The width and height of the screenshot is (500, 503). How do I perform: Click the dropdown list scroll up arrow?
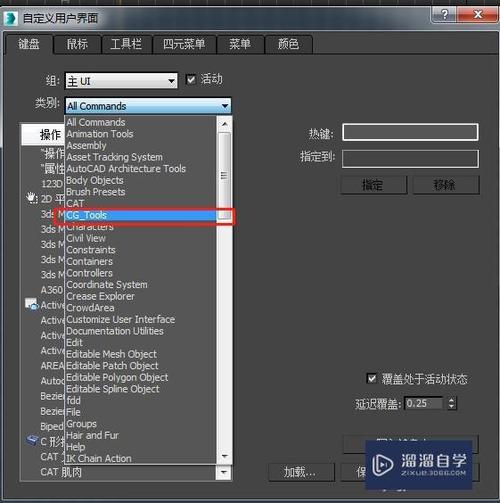point(224,124)
